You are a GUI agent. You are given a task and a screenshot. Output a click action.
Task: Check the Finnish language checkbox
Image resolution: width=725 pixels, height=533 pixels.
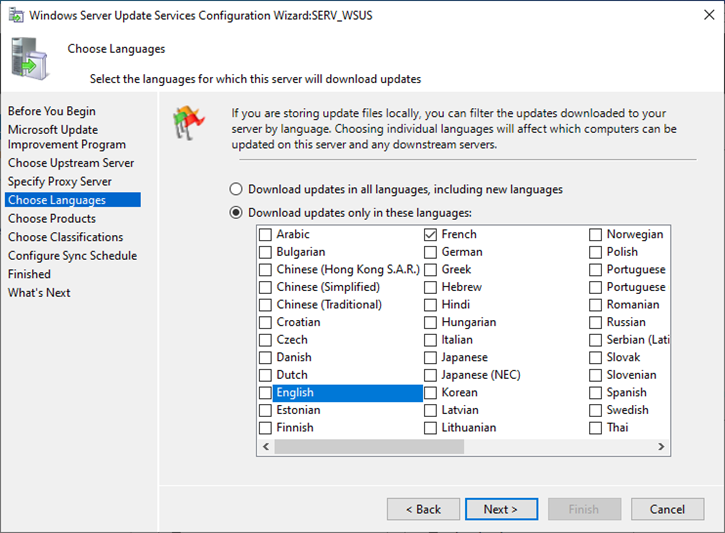(x=265, y=428)
